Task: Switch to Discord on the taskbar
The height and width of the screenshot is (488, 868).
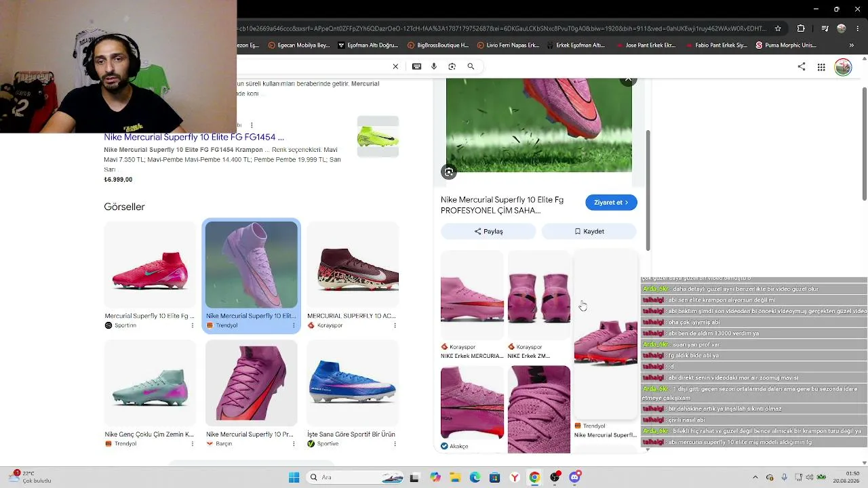Action: (574, 477)
